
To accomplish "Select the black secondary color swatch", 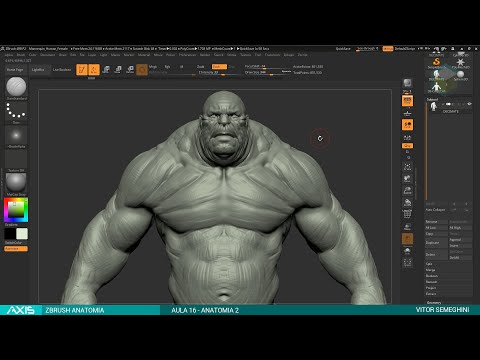I will 10,234.
